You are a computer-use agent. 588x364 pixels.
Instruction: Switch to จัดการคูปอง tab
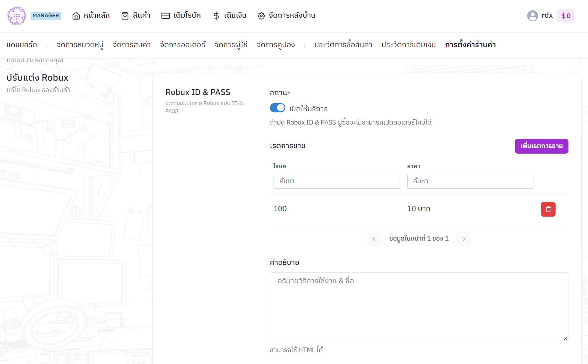275,45
